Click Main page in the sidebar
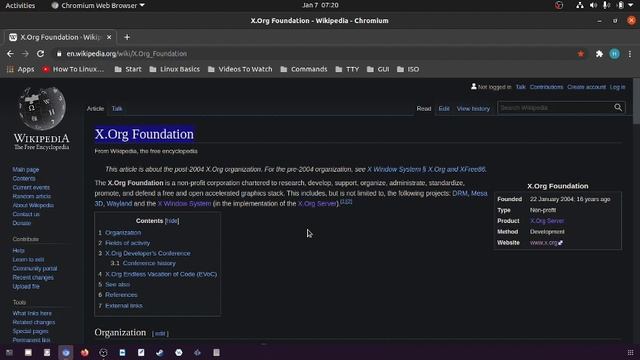Image resolution: width=640 pixels, height=360 pixels. click(26, 169)
